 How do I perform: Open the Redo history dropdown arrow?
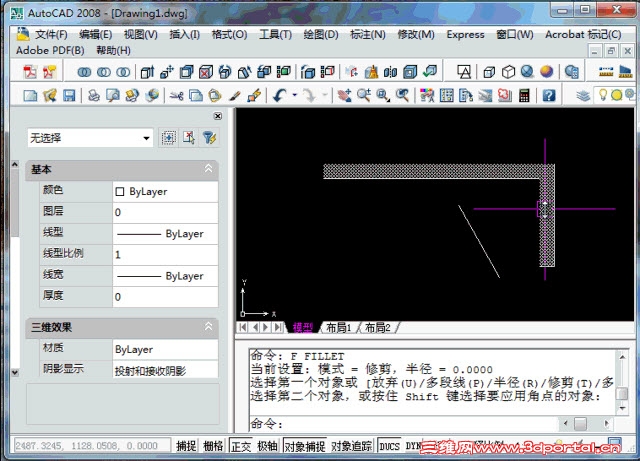point(325,95)
